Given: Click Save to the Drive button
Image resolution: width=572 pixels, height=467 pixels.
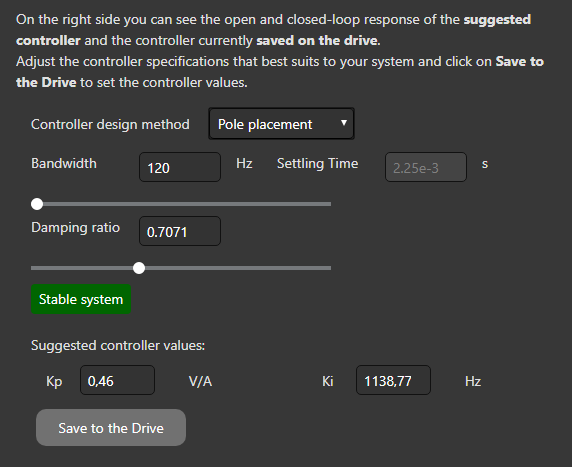Looking at the screenshot, I should (111, 428).
